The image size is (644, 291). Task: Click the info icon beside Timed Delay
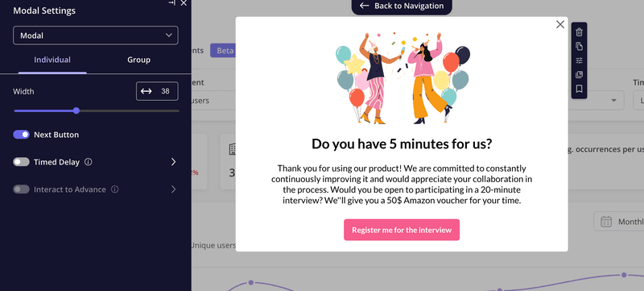(88, 162)
